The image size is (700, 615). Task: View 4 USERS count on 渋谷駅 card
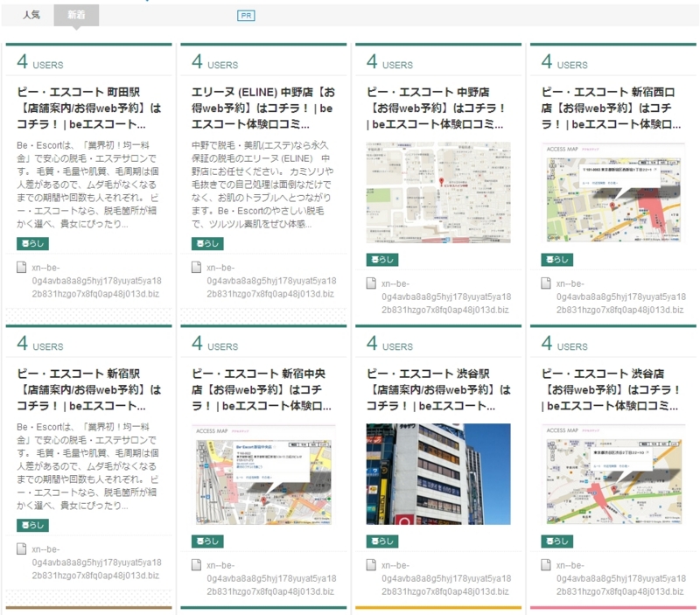389,344
